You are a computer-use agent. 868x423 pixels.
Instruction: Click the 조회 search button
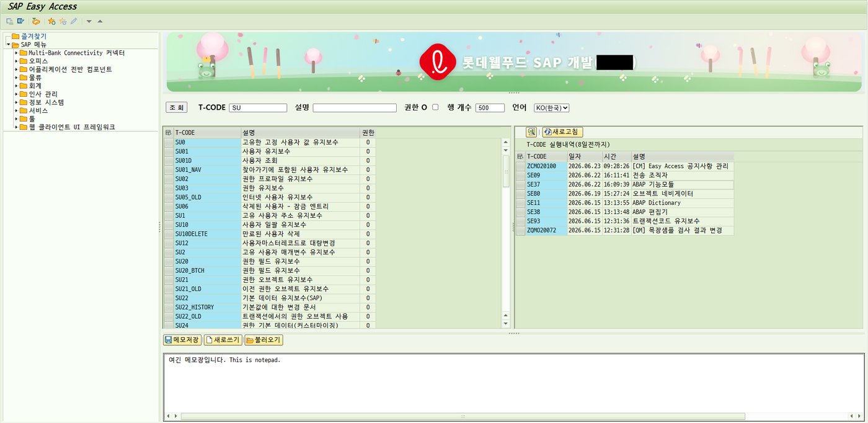177,107
